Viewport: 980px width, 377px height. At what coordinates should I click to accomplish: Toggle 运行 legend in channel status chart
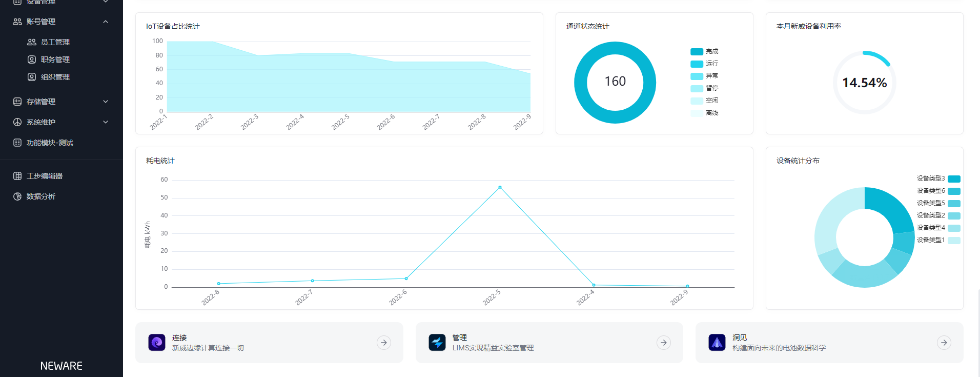(704, 64)
